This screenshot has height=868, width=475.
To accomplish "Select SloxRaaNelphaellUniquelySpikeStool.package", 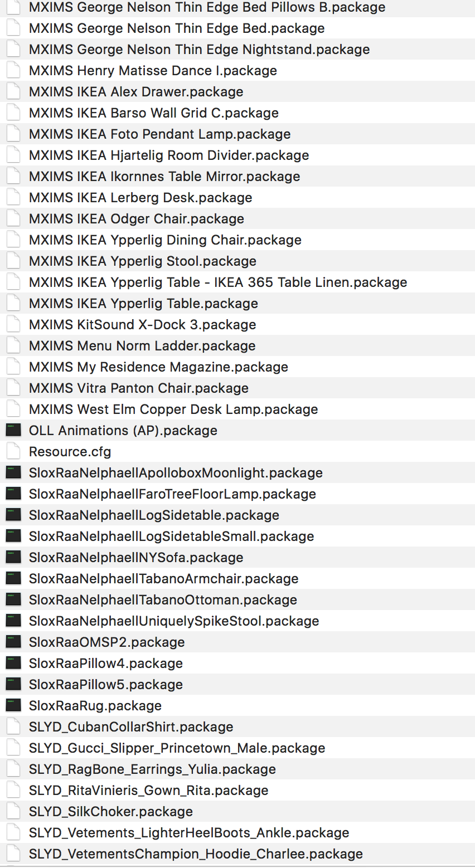I will click(237, 621).
